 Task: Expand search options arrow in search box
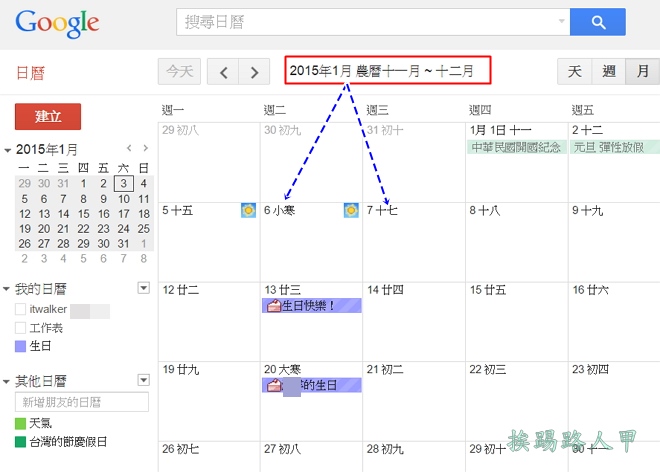561,22
